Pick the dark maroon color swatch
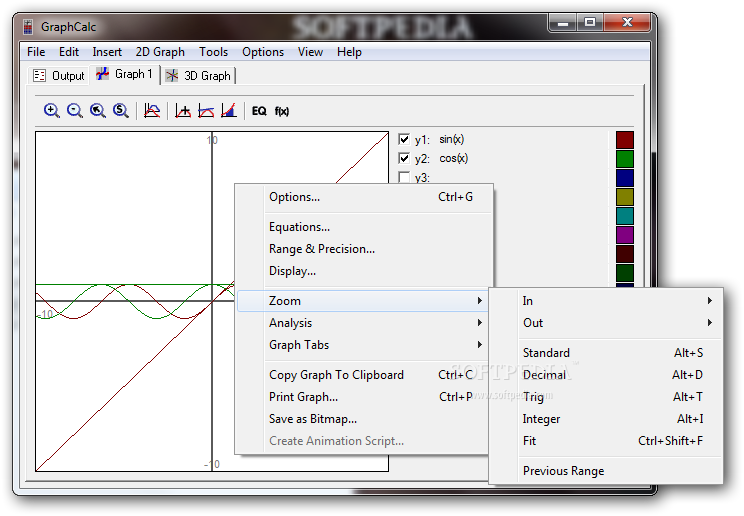 click(625, 254)
